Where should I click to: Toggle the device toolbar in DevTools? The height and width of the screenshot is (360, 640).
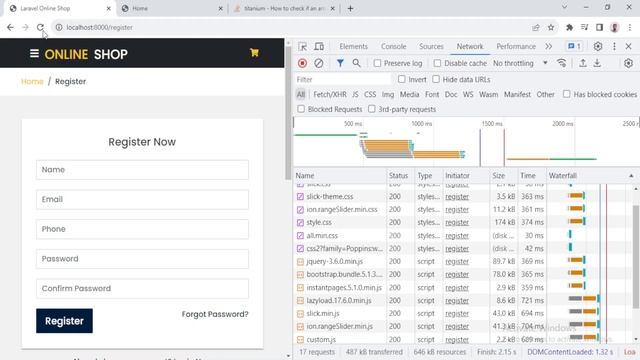pyautogui.click(x=319, y=47)
